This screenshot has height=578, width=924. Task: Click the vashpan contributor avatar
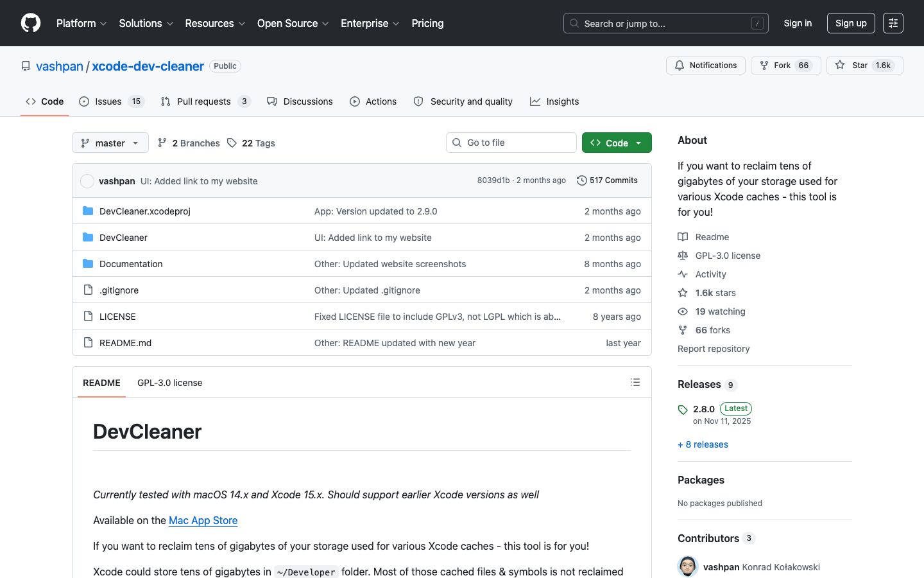pos(688,566)
